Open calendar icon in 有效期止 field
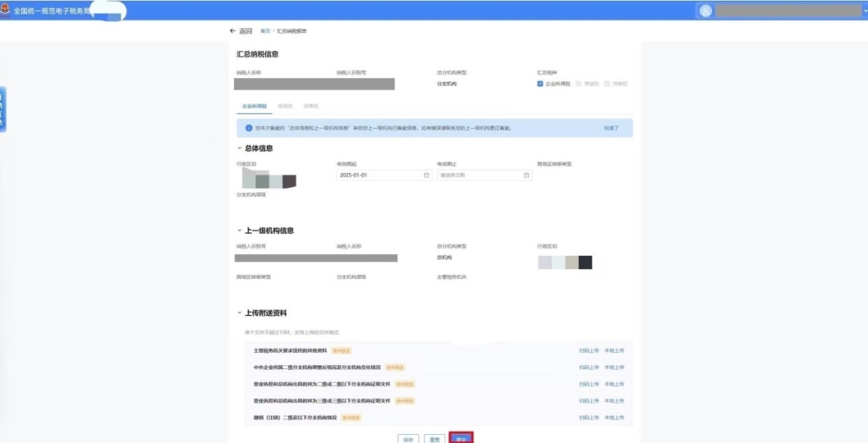This screenshot has width=868, height=443. pyautogui.click(x=526, y=175)
